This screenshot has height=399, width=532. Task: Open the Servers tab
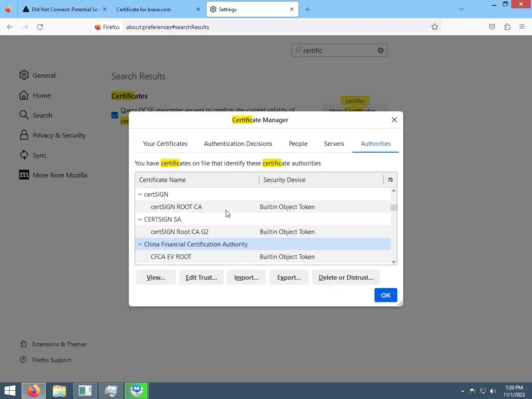(x=334, y=143)
